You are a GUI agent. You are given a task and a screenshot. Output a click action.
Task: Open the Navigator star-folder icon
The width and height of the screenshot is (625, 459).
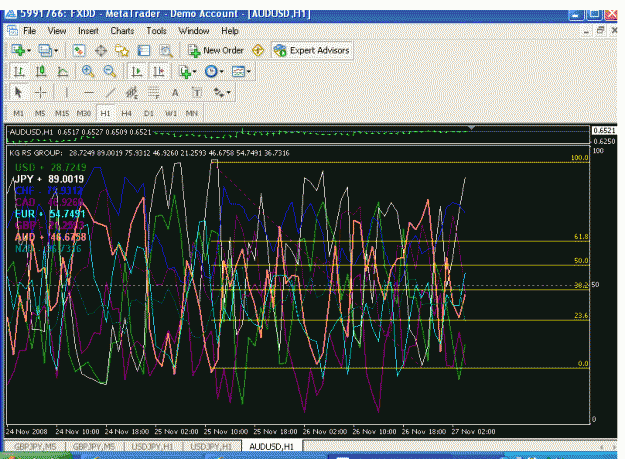tap(122, 51)
